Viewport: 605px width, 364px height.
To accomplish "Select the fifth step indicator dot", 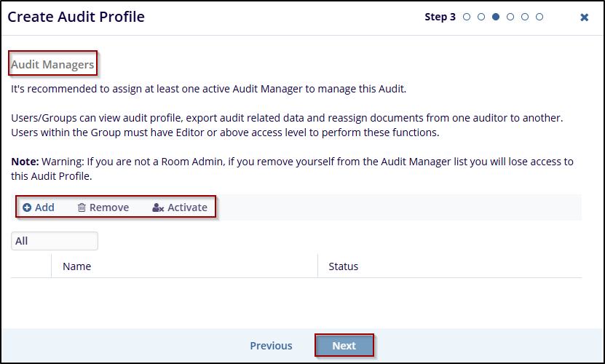I will point(525,17).
